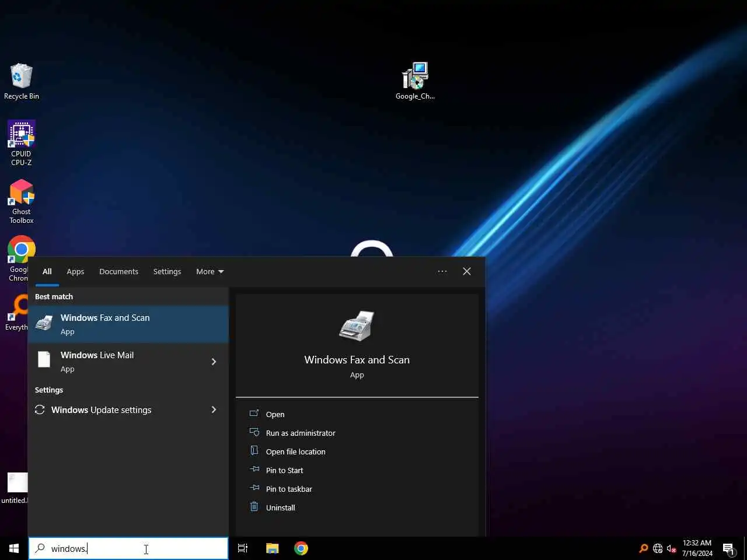Open File Explorer from the taskbar
This screenshot has width=747, height=560.
tap(272, 548)
